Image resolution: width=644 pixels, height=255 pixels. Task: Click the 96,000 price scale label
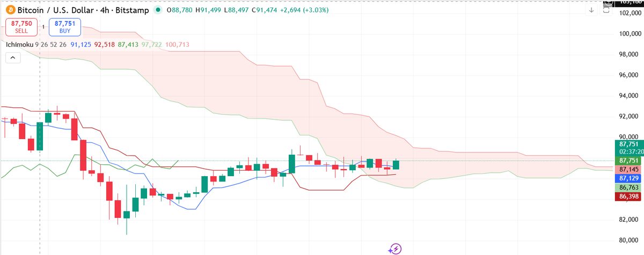[628, 75]
